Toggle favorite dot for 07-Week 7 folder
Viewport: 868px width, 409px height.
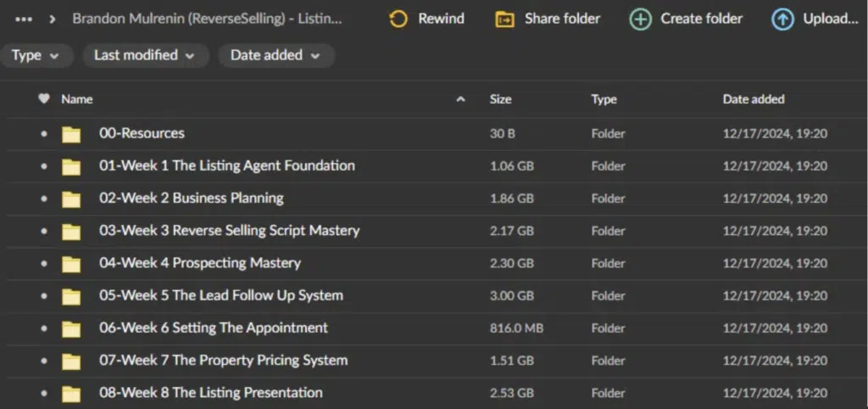pos(44,361)
